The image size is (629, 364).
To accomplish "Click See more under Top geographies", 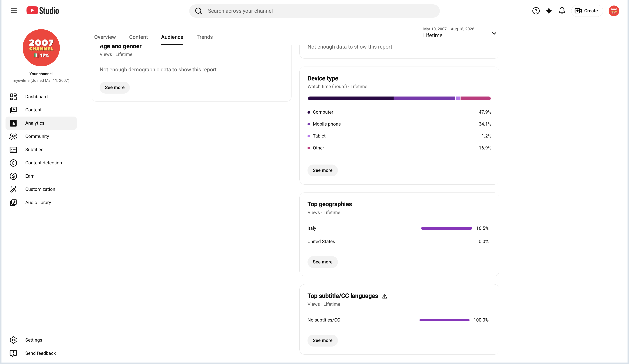I will [322, 262].
